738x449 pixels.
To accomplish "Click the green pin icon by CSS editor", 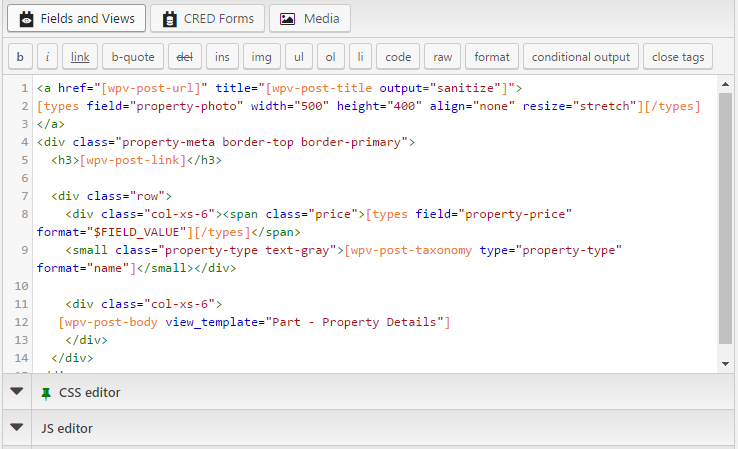I will pyautogui.click(x=46, y=393).
